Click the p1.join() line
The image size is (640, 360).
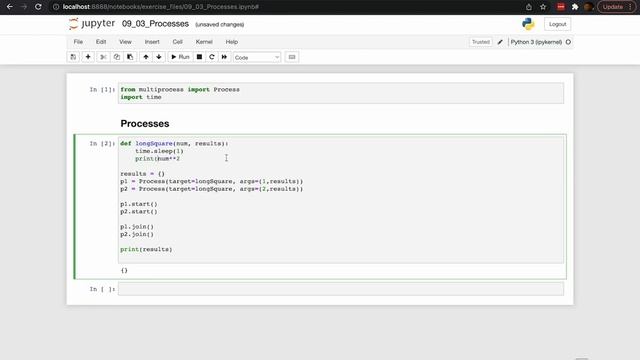click(x=137, y=227)
